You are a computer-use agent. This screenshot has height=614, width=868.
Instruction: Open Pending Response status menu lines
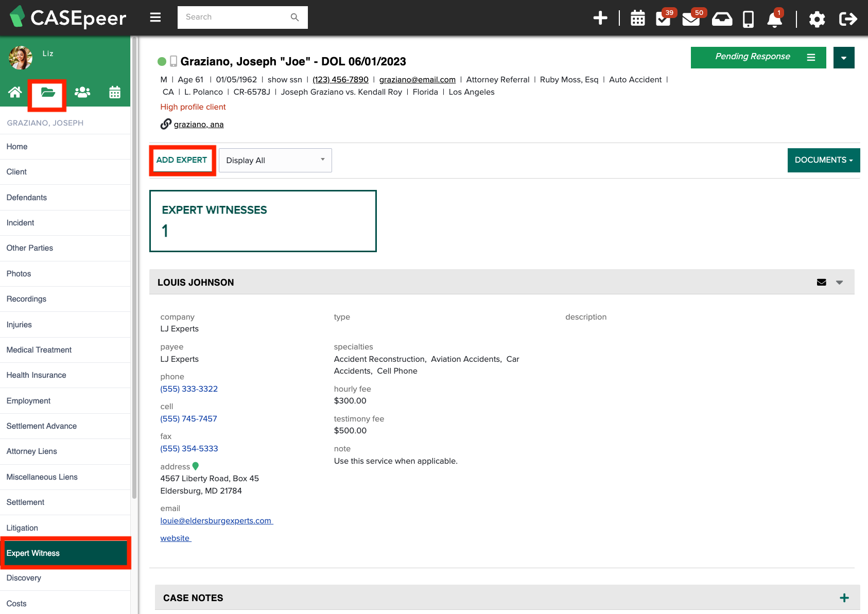pyautogui.click(x=811, y=57)
